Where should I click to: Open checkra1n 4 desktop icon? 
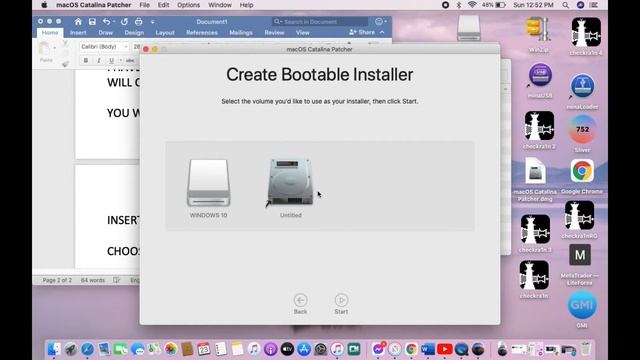coord(586,37)
